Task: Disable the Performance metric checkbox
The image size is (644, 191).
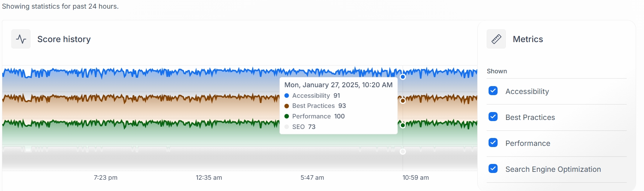Action: (x=493, y=143)
